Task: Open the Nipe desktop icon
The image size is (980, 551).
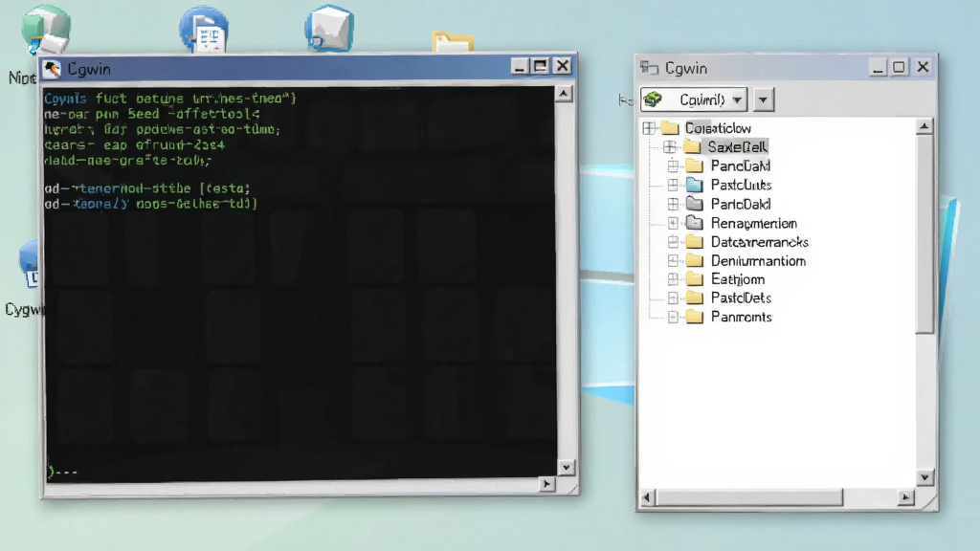Action: pos(44,32)
